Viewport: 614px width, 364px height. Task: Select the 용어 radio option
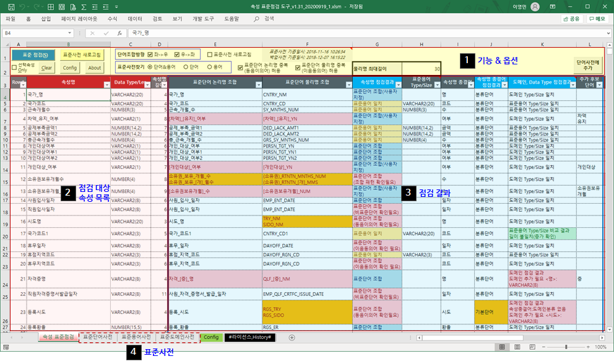(209, 67)
